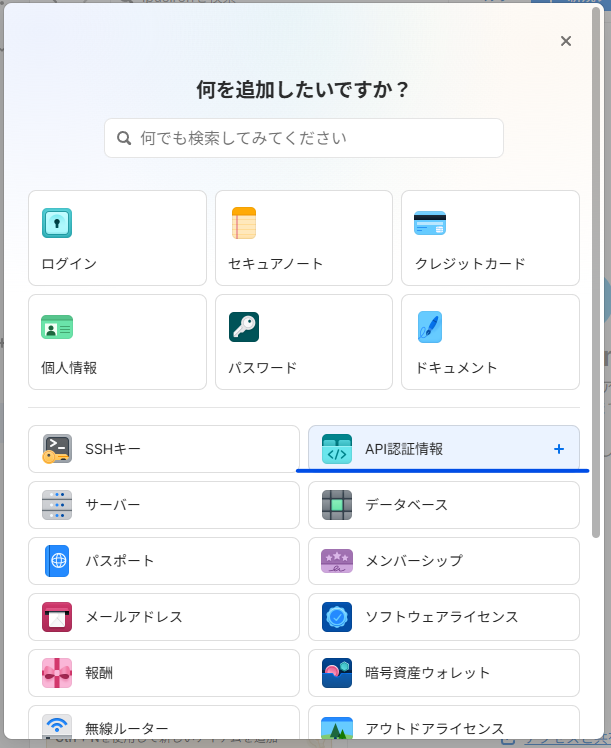Click the SSH Key (SSHキー) terminal icon
The image size is (611, 748).
[57, 449]
